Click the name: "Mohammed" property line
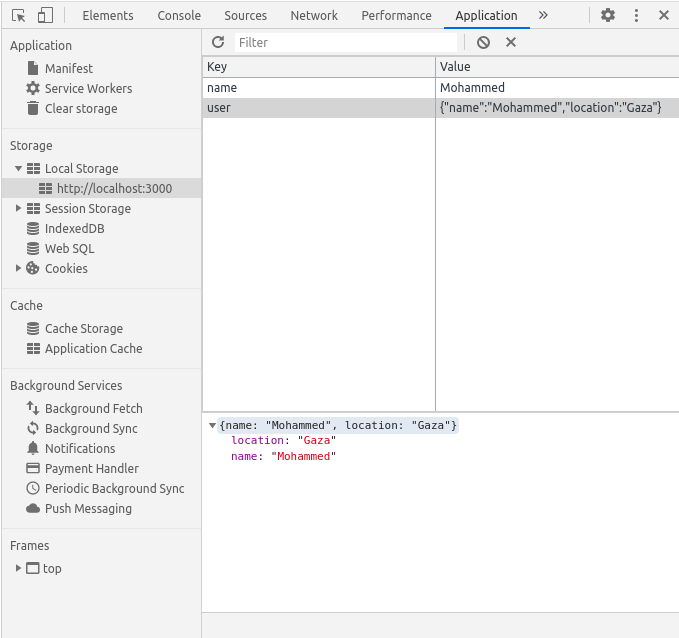Screen dimensions: 679x638 pyautogui.click(x=284, y=457)
